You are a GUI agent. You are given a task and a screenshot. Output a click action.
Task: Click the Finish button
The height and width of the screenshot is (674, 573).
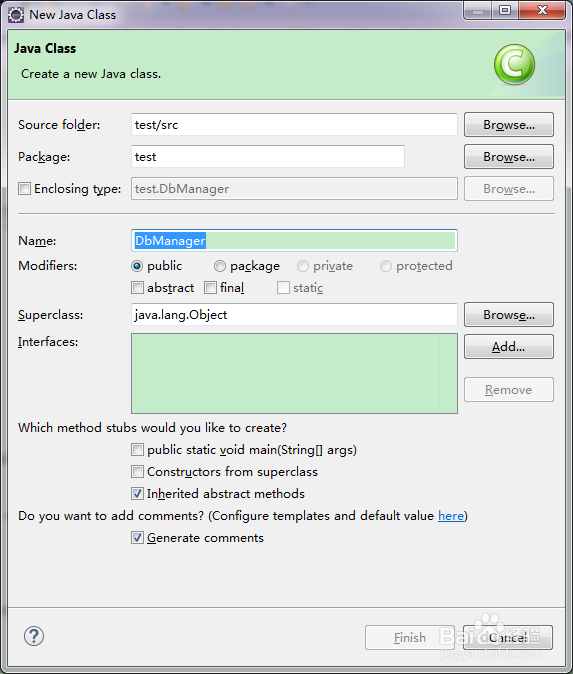410,637
